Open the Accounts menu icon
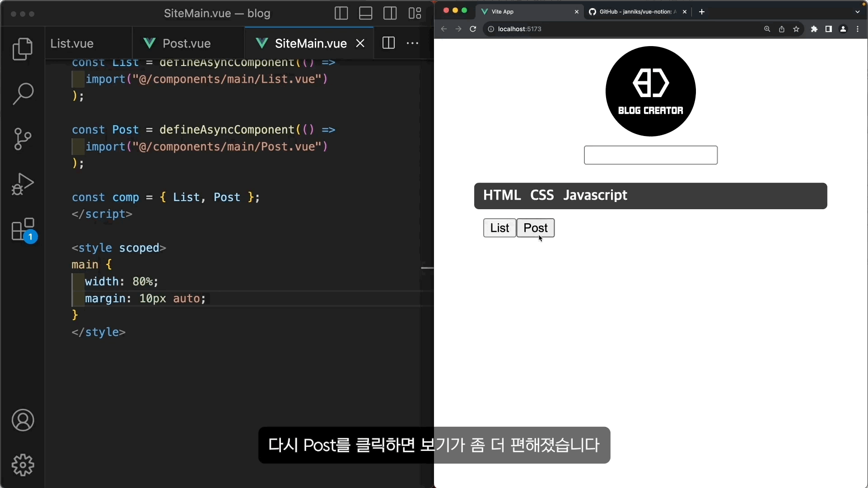Image resolution: width=868 pixels, height=488 pixels. pyautogui.click(x=23, y=420)
